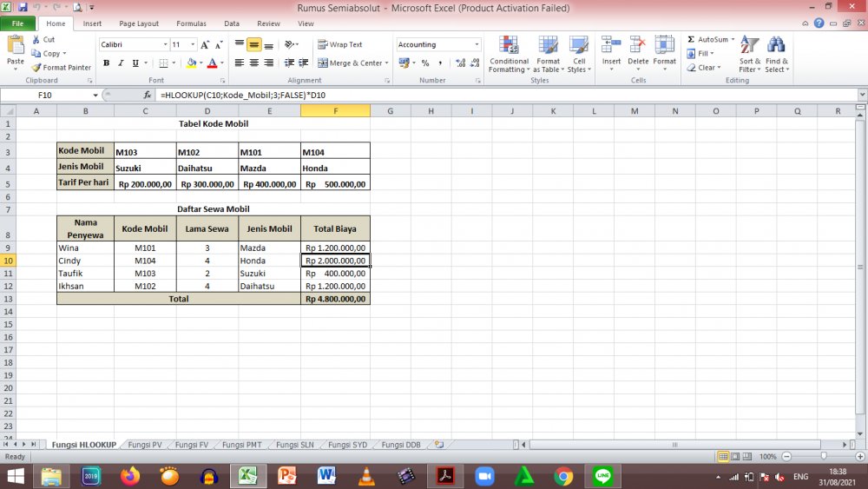Click Increase Indent icon
Screen dimensions: 868x489
[x=303, y=63]
